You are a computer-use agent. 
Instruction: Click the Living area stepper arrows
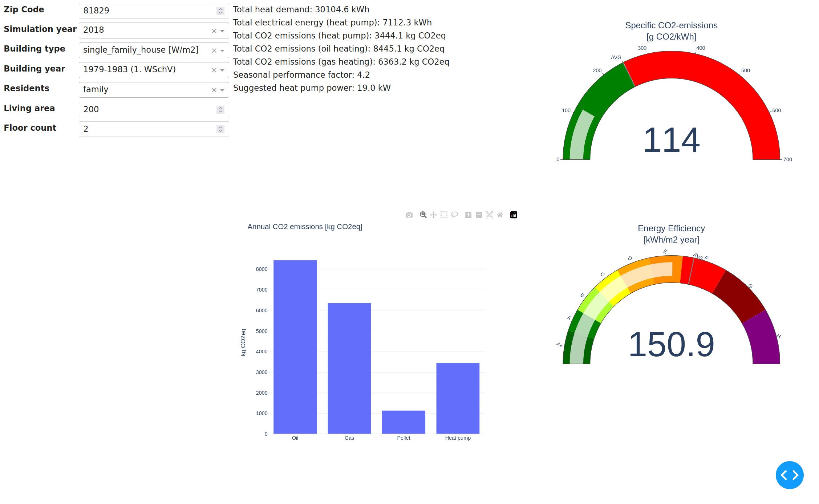(x=220, y=110)
